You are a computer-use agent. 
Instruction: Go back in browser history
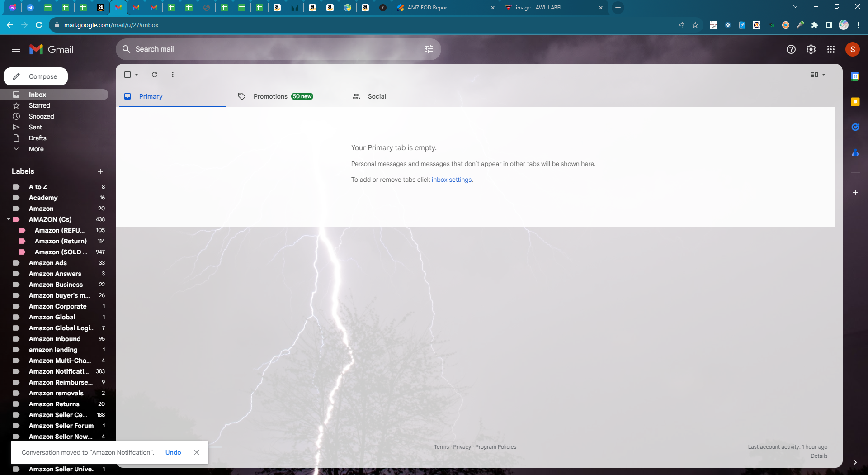[10, 25]
